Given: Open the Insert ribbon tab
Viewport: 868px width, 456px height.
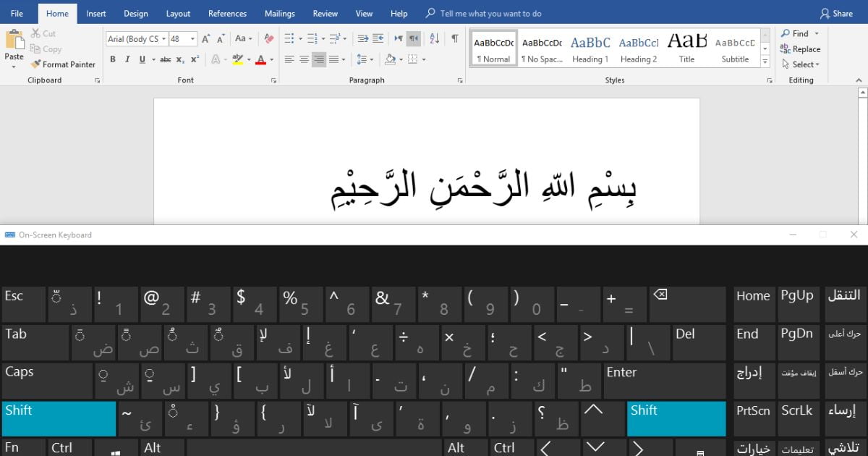Looking at the screenshot, I should click(96, 13).
